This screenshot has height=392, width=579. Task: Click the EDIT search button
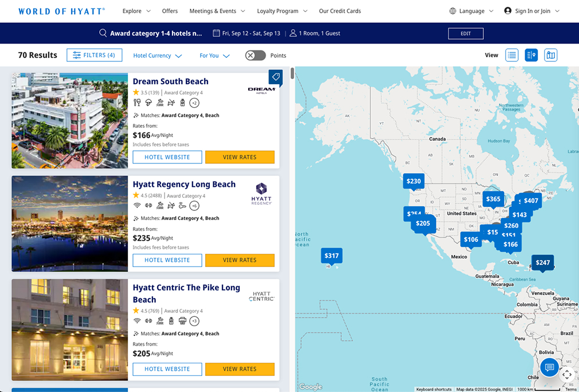(465, 34)
